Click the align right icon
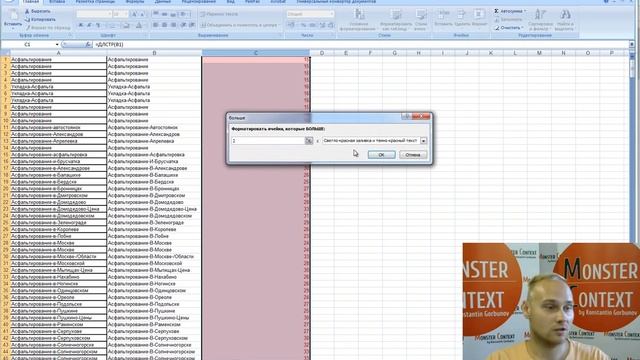Image resolution: width=640 pixels, height=360 pixels. [173, 25]
